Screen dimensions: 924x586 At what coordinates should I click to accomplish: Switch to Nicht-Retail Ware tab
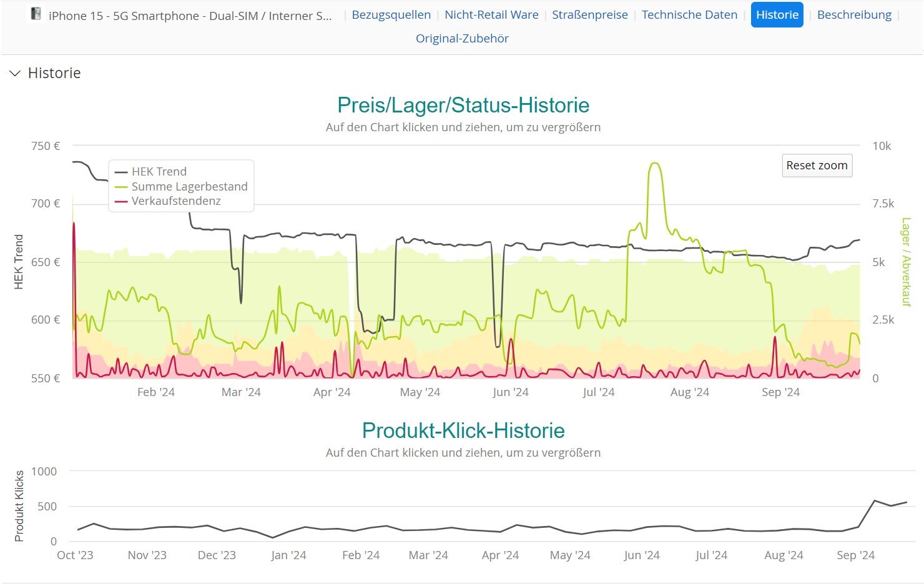491,14
